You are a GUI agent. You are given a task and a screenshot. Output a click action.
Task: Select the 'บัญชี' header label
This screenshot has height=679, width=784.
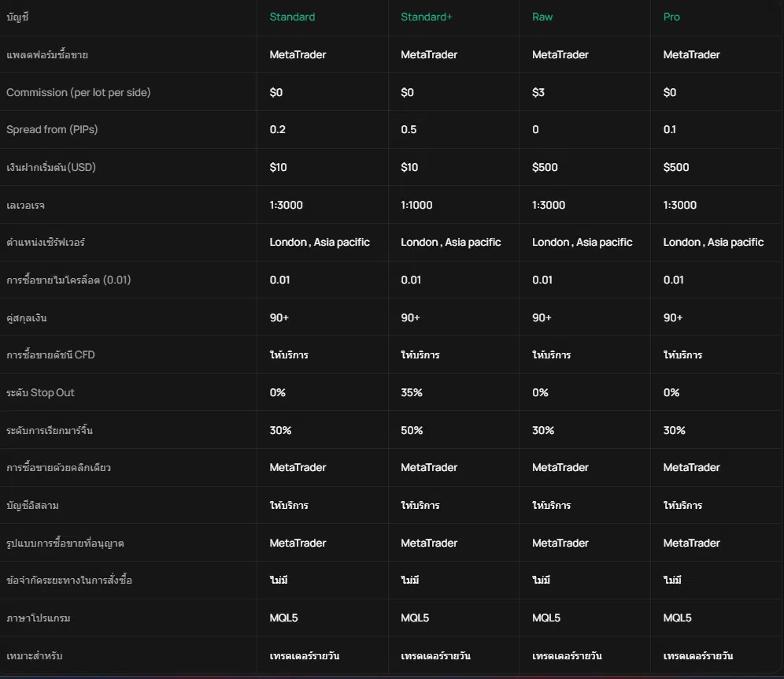(17, 17)
